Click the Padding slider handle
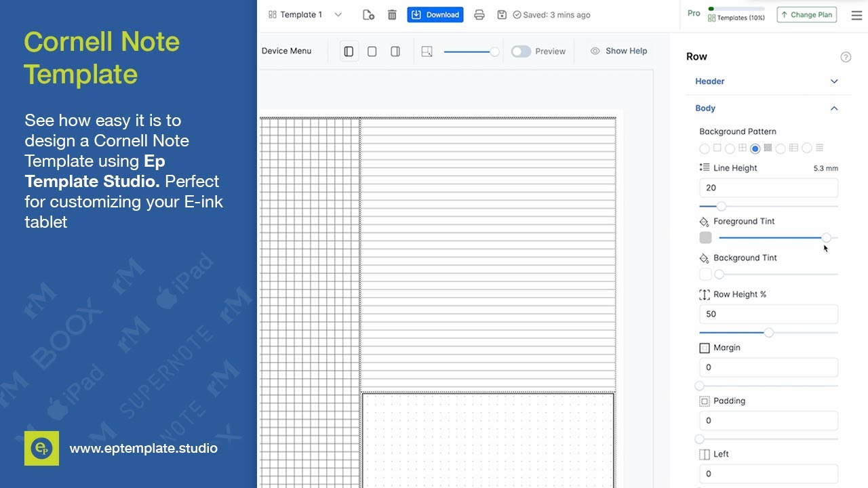 [x=700, y=439]
